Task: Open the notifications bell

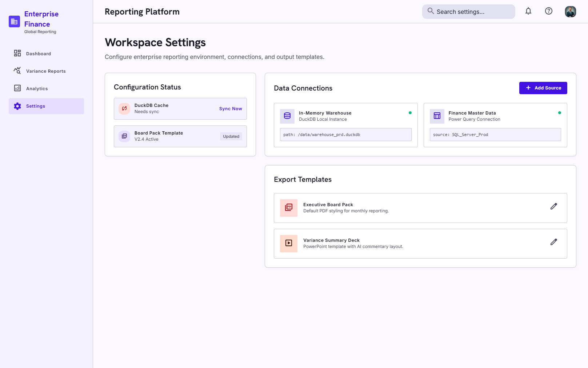Action: point(528,11)
